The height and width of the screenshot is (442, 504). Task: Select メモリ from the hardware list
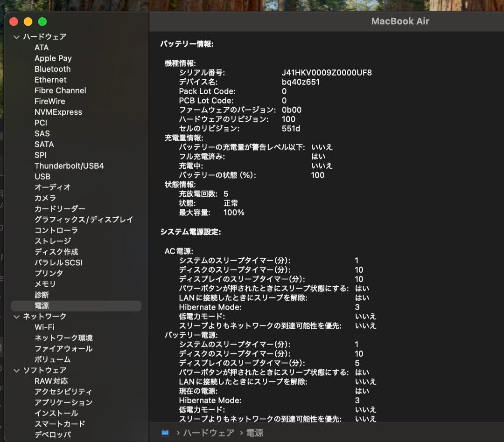pos(42,284)
